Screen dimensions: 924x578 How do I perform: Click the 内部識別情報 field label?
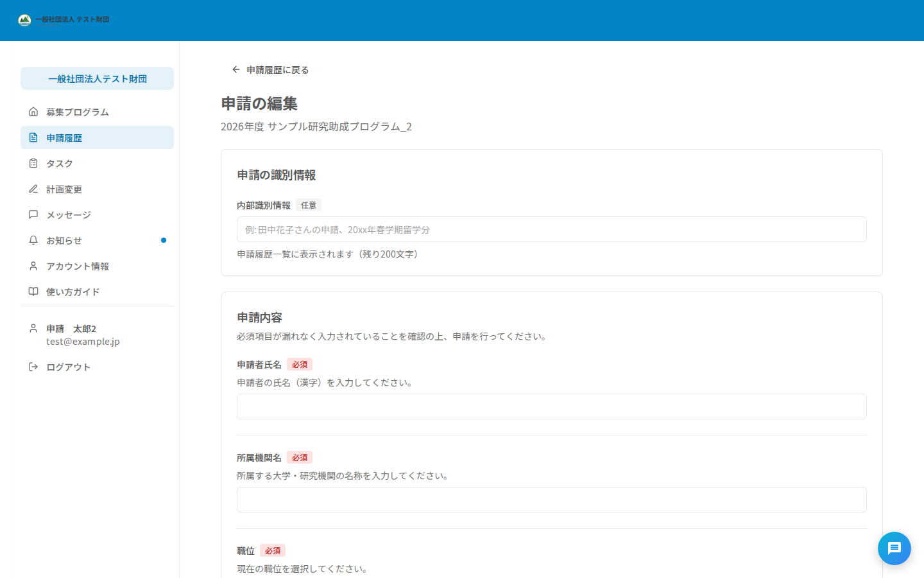[x=264, y=206]
